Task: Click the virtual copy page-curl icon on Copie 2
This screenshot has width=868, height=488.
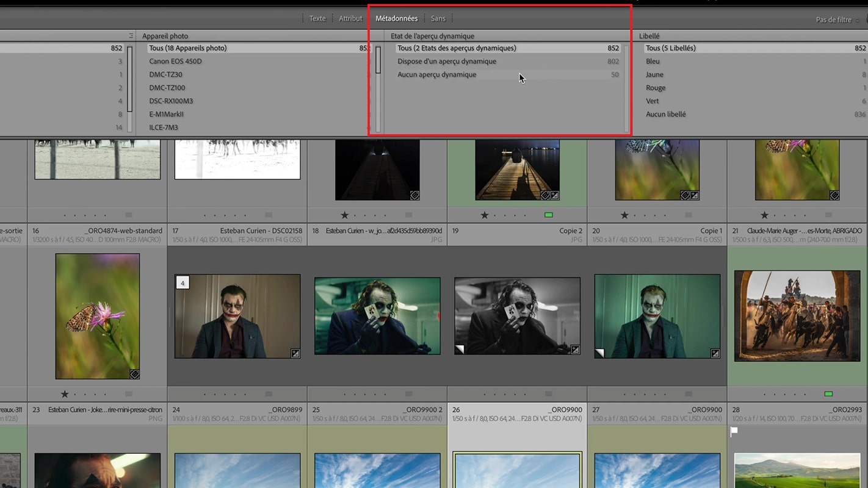Action: (460, 350)
